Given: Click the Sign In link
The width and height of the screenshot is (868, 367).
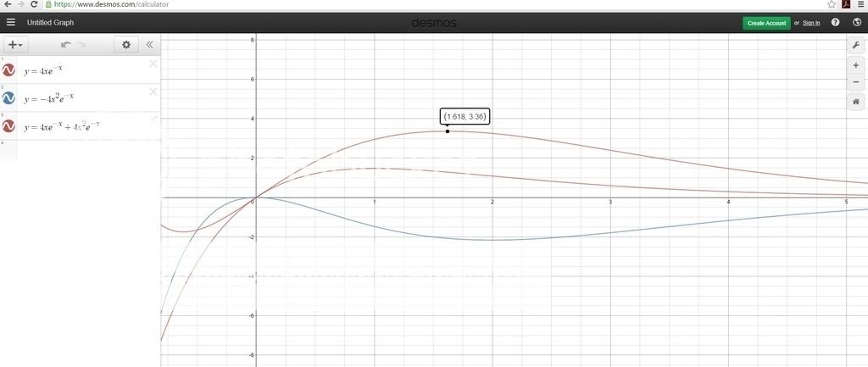Looking at the screenshot, I should point(810,23).
